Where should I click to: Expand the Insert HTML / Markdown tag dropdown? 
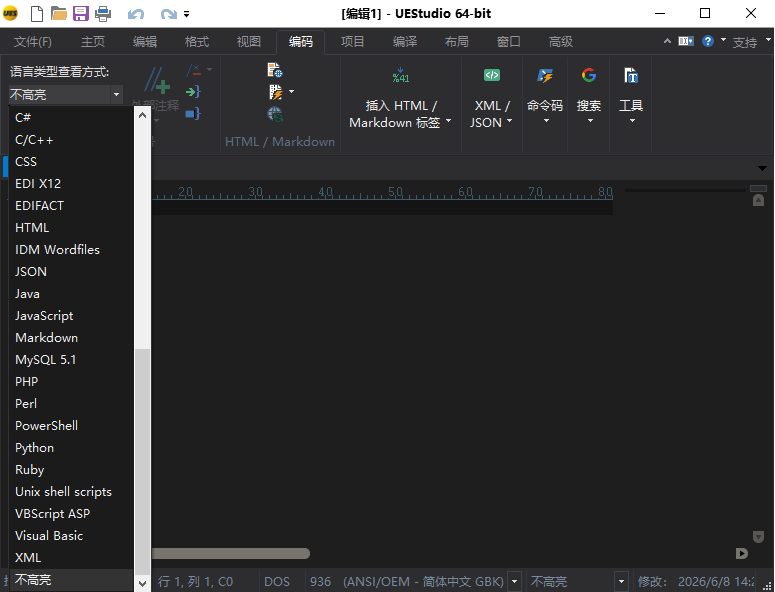[449, 120]
